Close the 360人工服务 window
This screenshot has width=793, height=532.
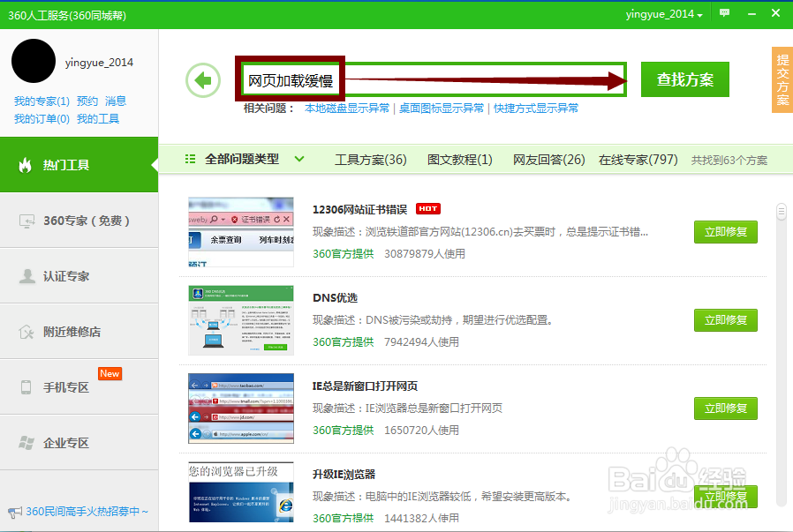click(775, 13)
